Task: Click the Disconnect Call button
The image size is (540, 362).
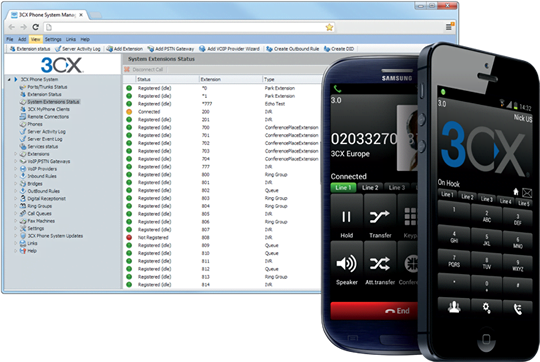Action: tap(144, 70)
